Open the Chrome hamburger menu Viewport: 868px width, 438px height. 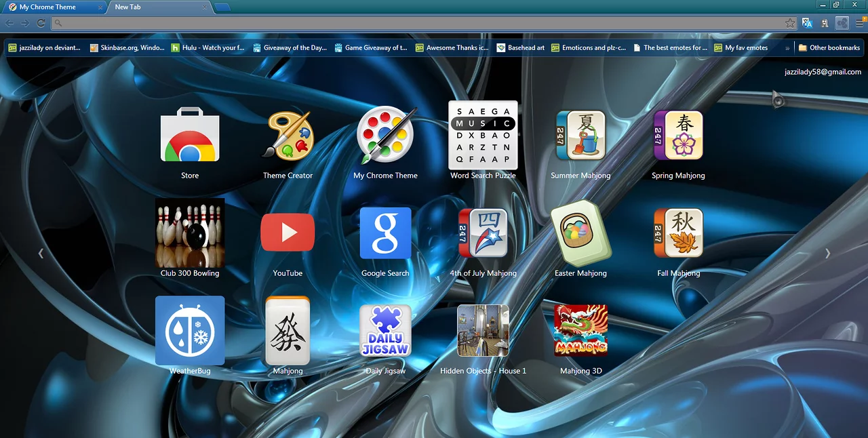click(859, 23)
